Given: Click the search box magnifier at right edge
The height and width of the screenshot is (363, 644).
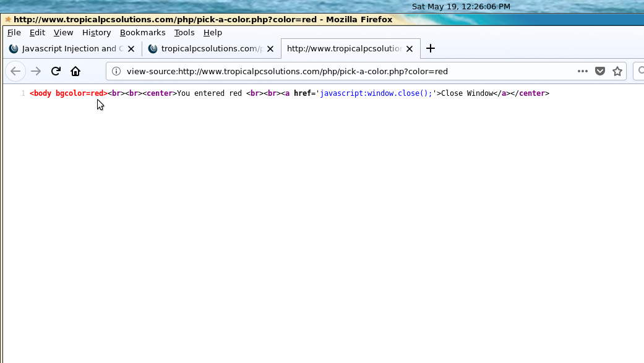Looking at the screenshot, I should (x=640, y=71).
